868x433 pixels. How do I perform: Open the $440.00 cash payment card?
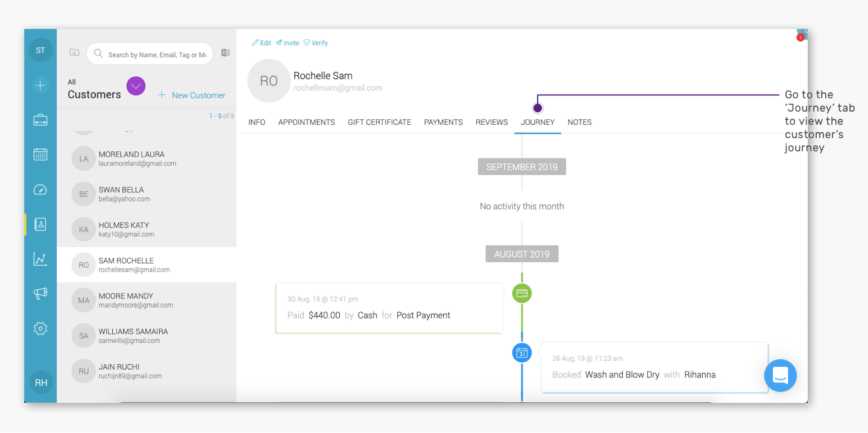tap(389, 308)
